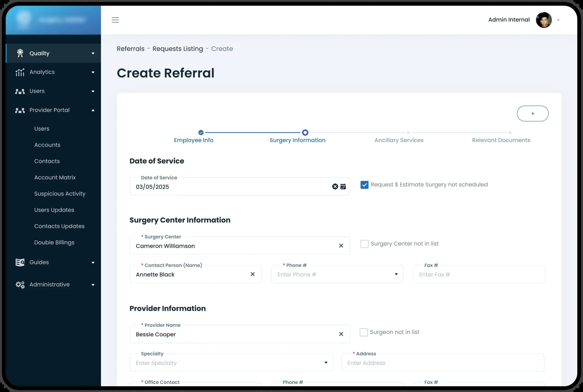This screenshot has width=583, height=392.
Task: Expand the Guides menu arrow
Action: coord(93,263)
